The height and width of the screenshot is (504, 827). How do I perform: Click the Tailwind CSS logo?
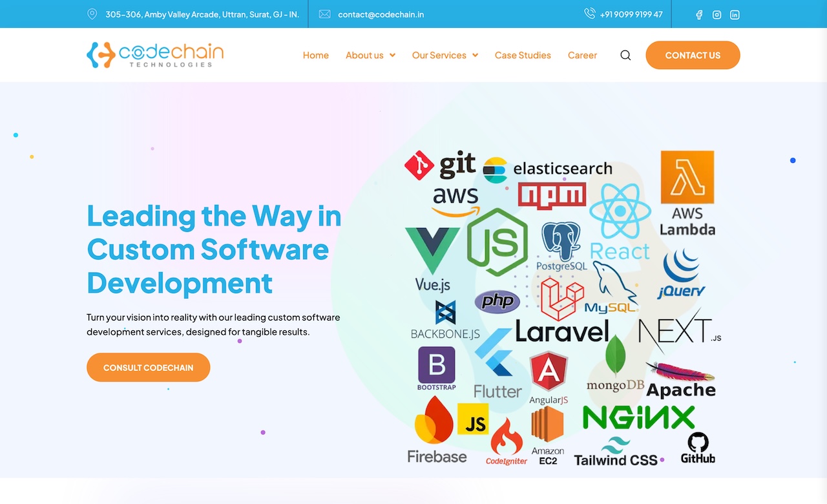pyautogui.click(x=616, y=452)
